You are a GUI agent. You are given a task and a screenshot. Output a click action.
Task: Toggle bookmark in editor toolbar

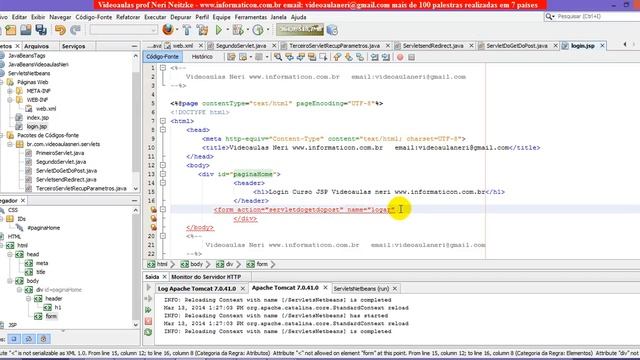point(360,57)
